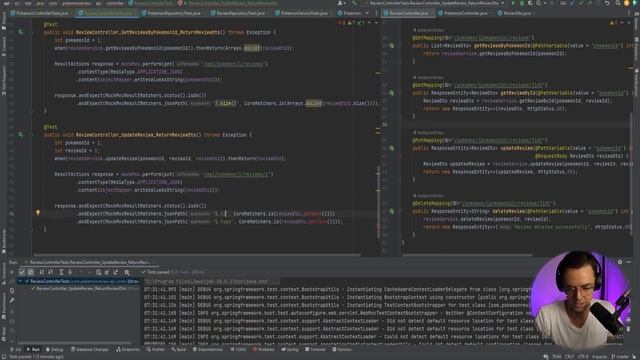Collapse the ReviewControllerTests tree node
This screenshot has width=640, height=360.
20,281
